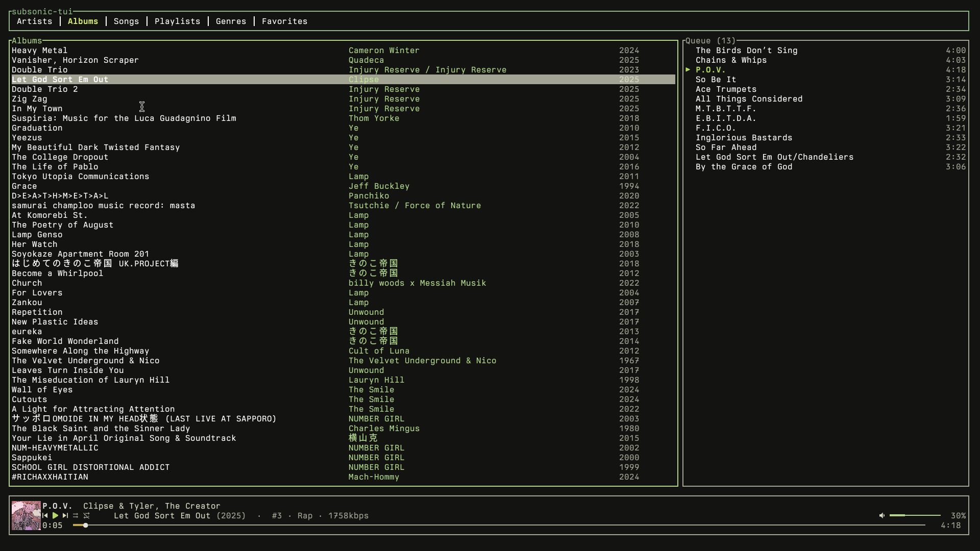Image resolution: width=980 pixels, height=551 pixels.
Task: Click the previous track button
Action: (x=45, y=516)
